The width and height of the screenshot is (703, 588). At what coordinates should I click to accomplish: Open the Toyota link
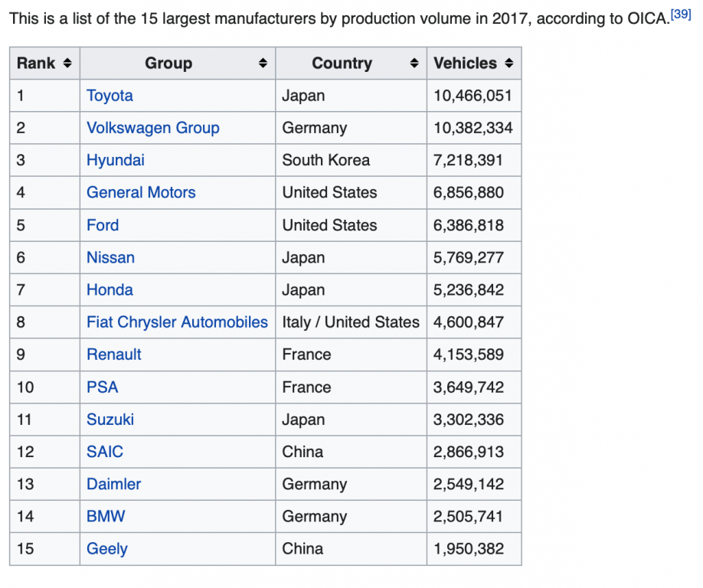coord(110,96)
